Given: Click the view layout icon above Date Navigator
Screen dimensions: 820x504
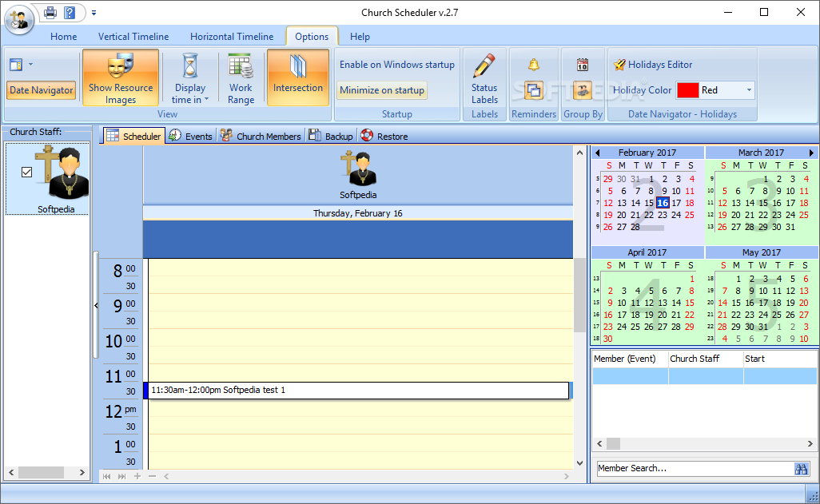Looking at the screenshot, I should point(16,65).
